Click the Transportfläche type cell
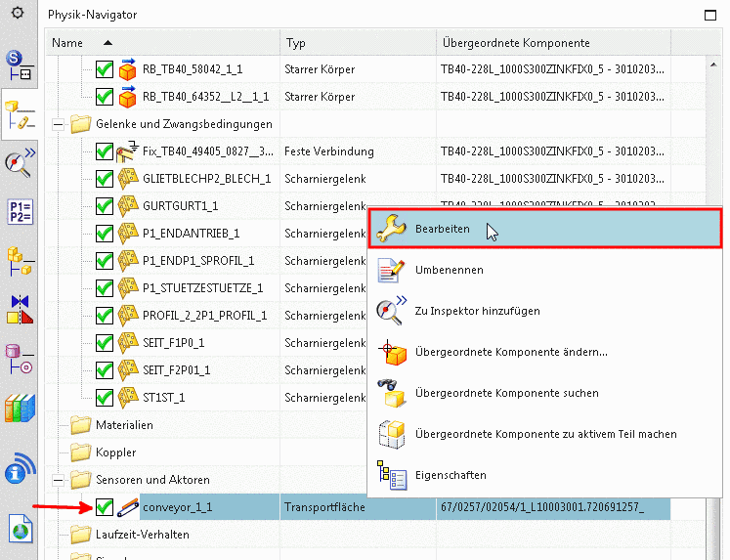 pyautogui.click(x=325, y=507)
